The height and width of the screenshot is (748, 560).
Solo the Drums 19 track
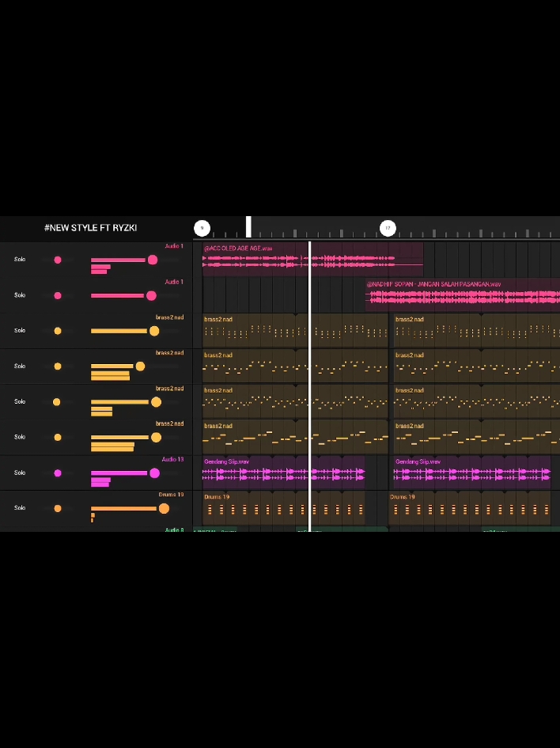coord(20,508)
